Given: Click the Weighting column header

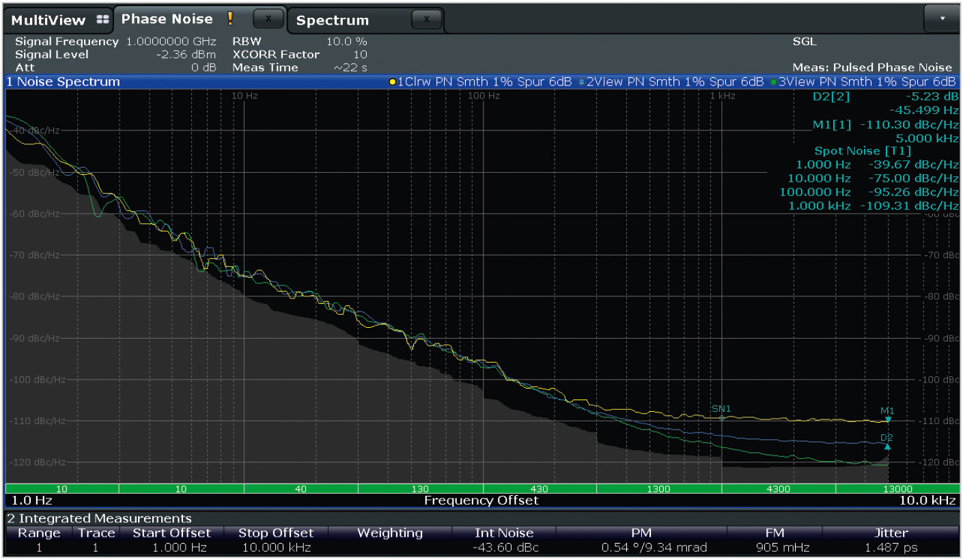Looking at the screenshot, I should (390, 533).
